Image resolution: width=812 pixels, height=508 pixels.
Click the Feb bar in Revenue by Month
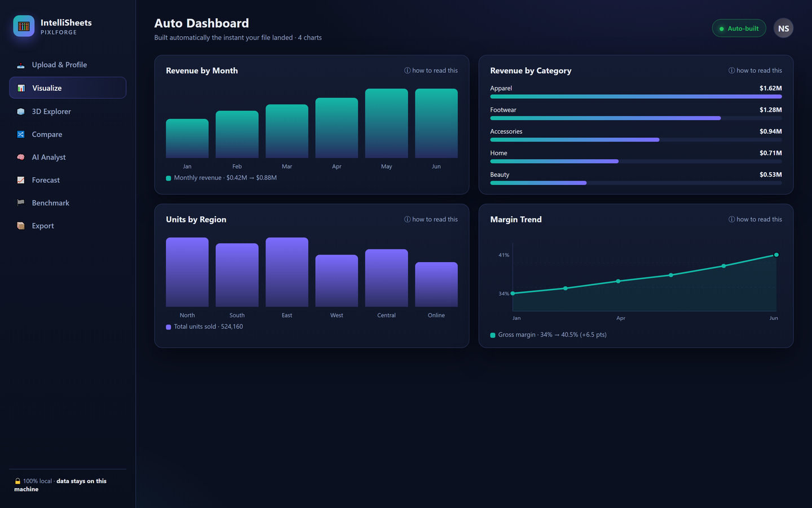237,134
